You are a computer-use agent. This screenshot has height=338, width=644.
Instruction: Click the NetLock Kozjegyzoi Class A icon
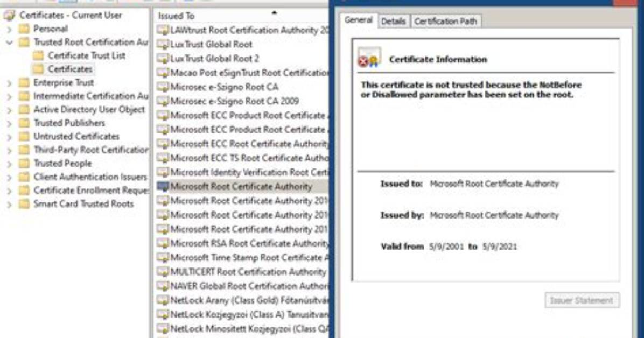point(163,315)
